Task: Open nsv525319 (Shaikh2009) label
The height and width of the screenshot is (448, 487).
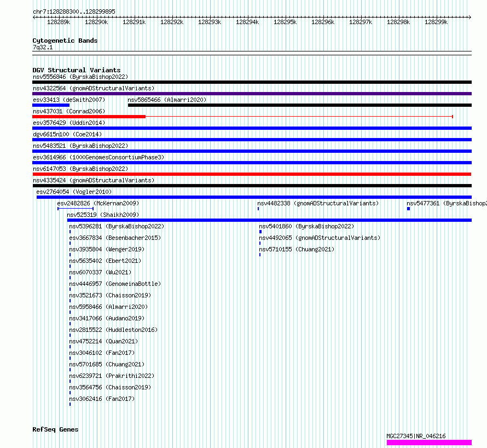Action: pyautogui.click(x=103, y=215)
